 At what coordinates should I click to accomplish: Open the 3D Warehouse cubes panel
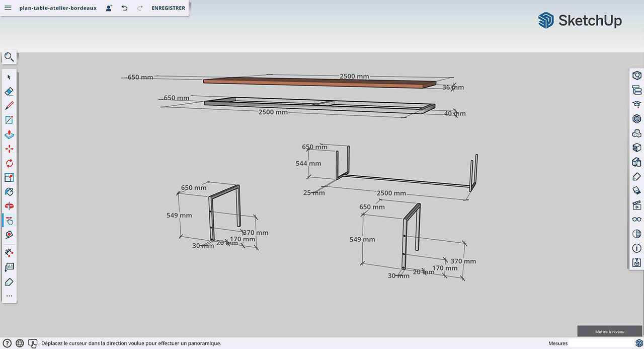636,133
